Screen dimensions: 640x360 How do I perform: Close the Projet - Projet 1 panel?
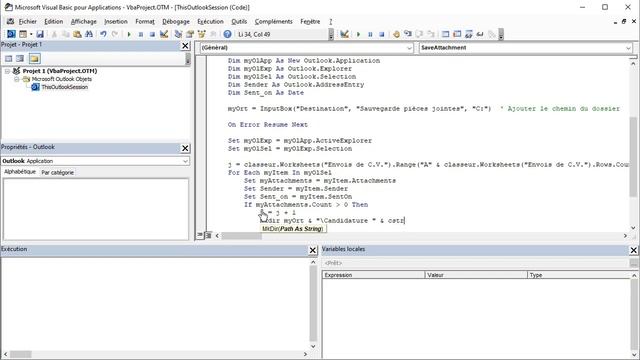[185, 46]
